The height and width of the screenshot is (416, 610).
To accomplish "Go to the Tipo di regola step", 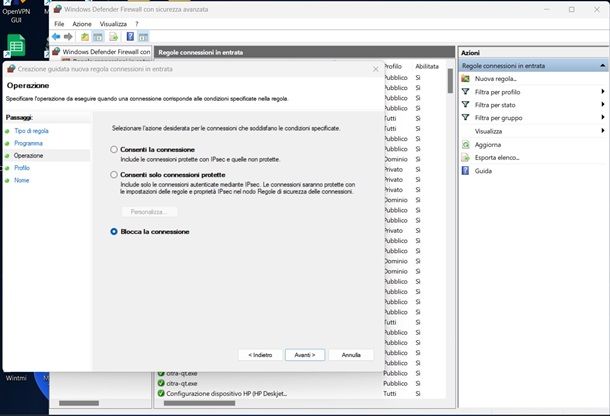I will [x=31, y=131].
